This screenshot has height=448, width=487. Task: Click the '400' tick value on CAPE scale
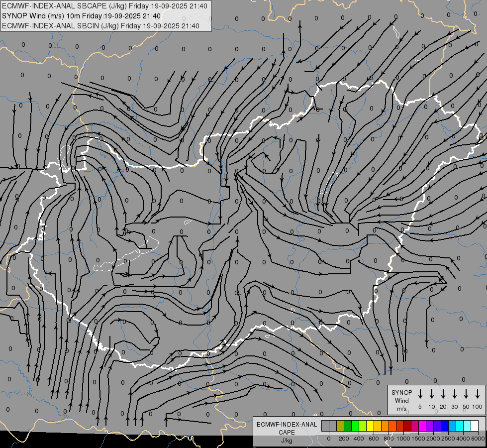(x=359, y=439)
